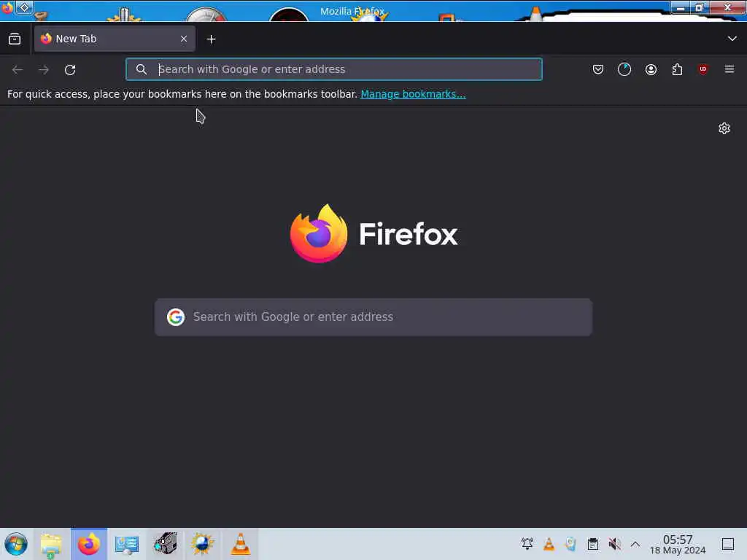Screen dimensions: 747x560
Task: Click the Google G logo icon
Action: coord(175,316)
